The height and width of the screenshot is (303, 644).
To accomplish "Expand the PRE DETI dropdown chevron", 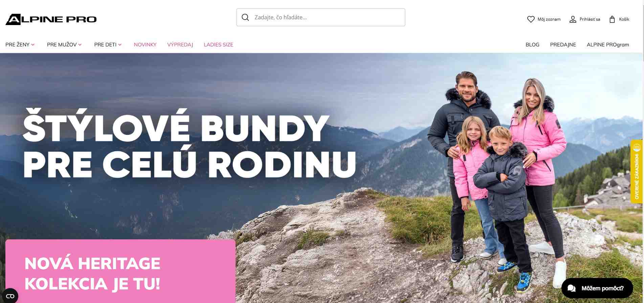I will pos(120,45).
